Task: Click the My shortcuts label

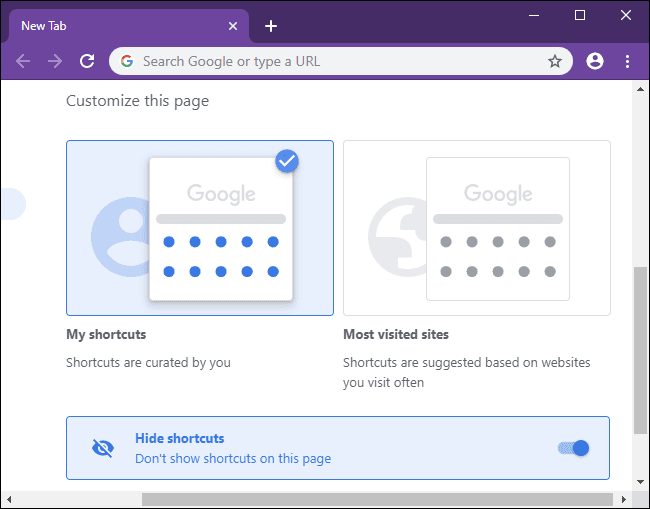Action: click(x=106, y=334)
